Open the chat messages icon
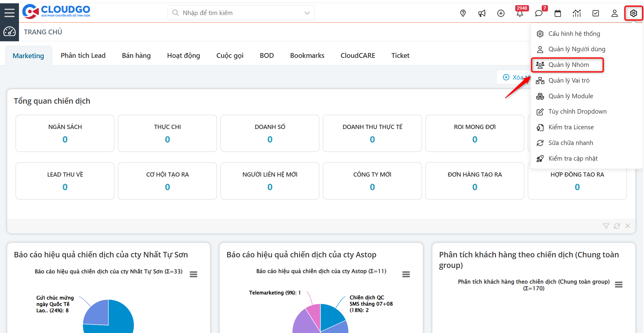644x333 pixels. (539, 13)
